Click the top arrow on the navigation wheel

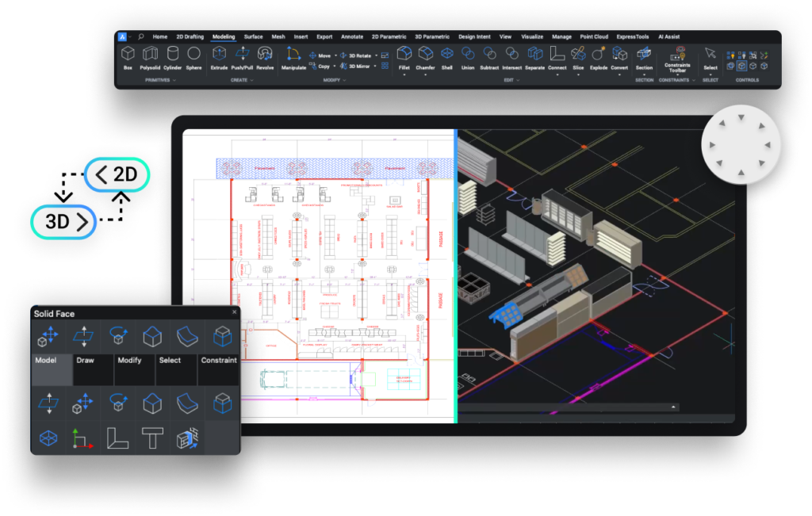[x=741, y=117]
